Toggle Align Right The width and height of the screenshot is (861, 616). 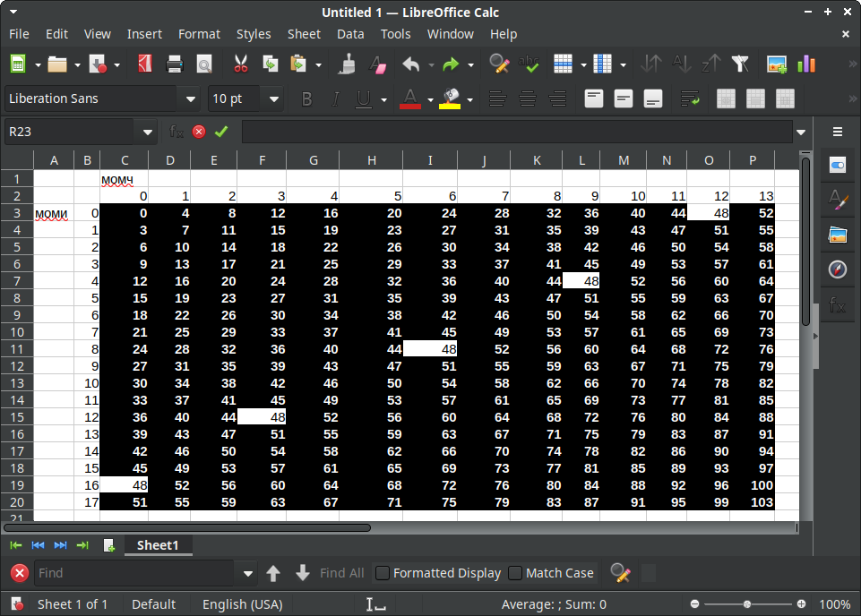click(557, 99)
